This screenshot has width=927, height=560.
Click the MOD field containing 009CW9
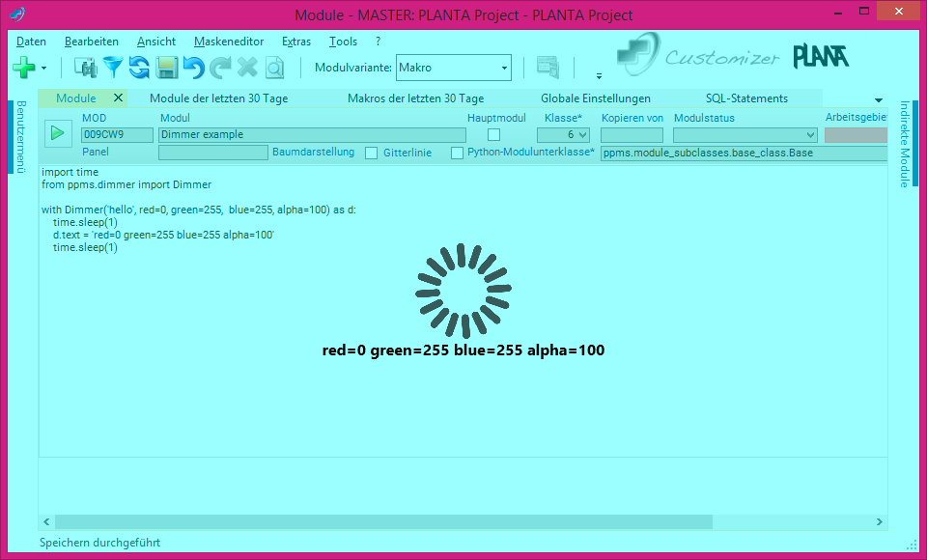pos(117,135)
